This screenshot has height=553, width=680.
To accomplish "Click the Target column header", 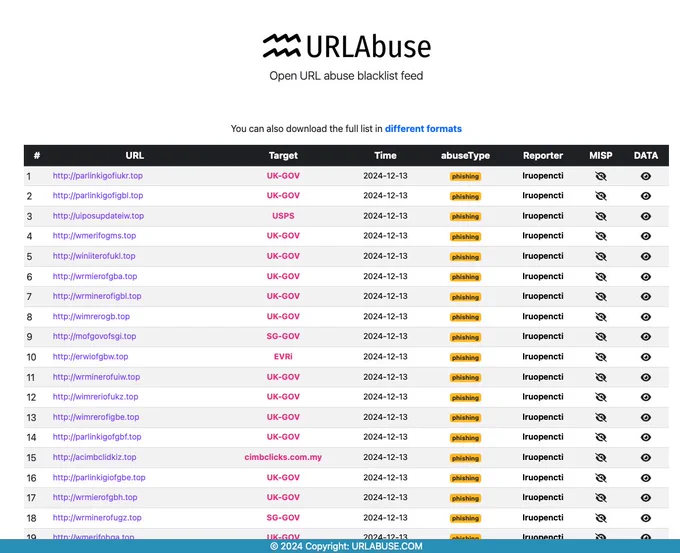I will 283,155.
